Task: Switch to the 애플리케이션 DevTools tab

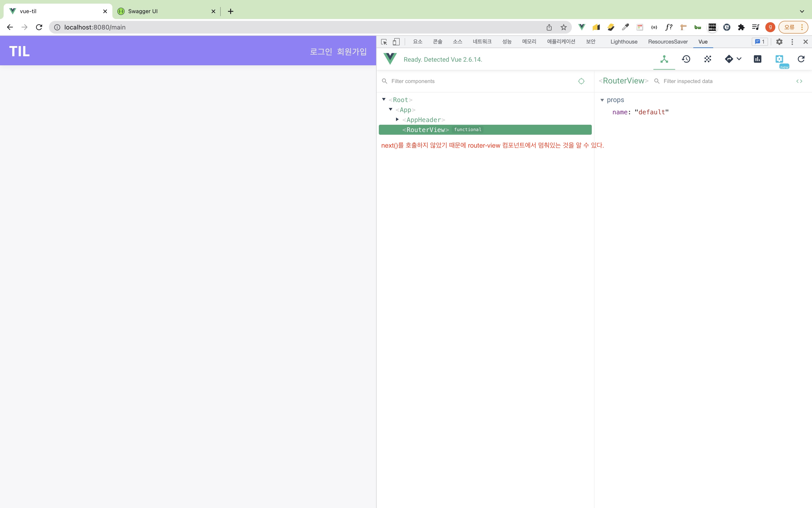Action: click(x=561, y=42)
